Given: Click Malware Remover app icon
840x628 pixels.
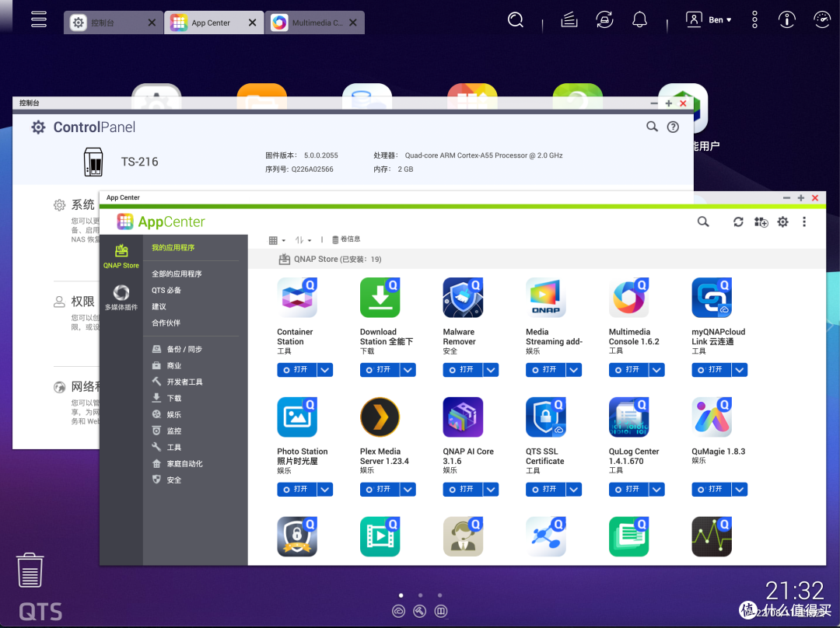Looking at the screenshot, I should click(x=463, y=298).
